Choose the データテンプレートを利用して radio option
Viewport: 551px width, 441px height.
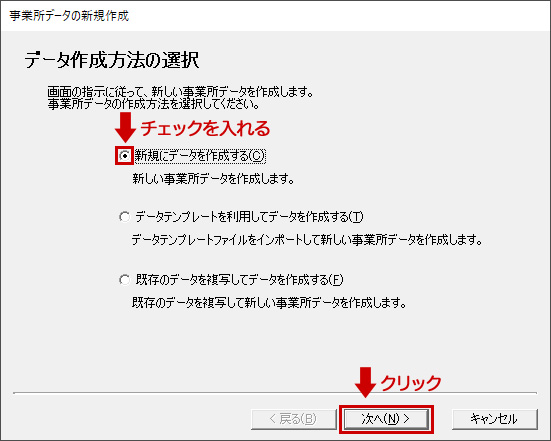tap(125, 217)
